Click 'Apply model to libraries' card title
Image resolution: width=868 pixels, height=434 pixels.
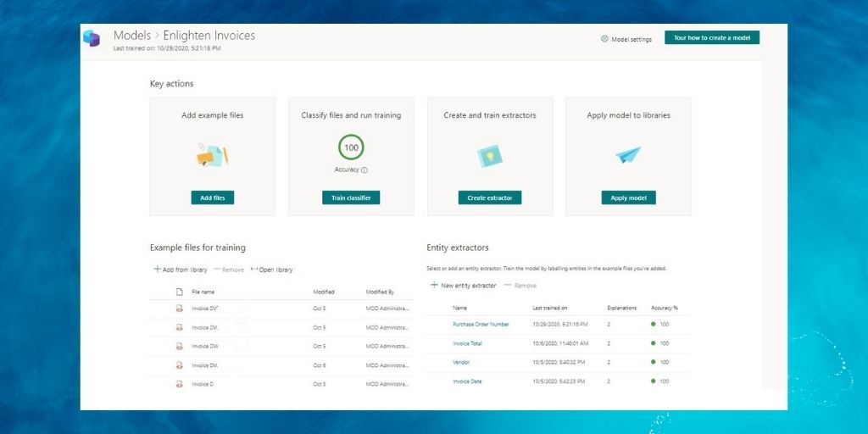[628, 115]
